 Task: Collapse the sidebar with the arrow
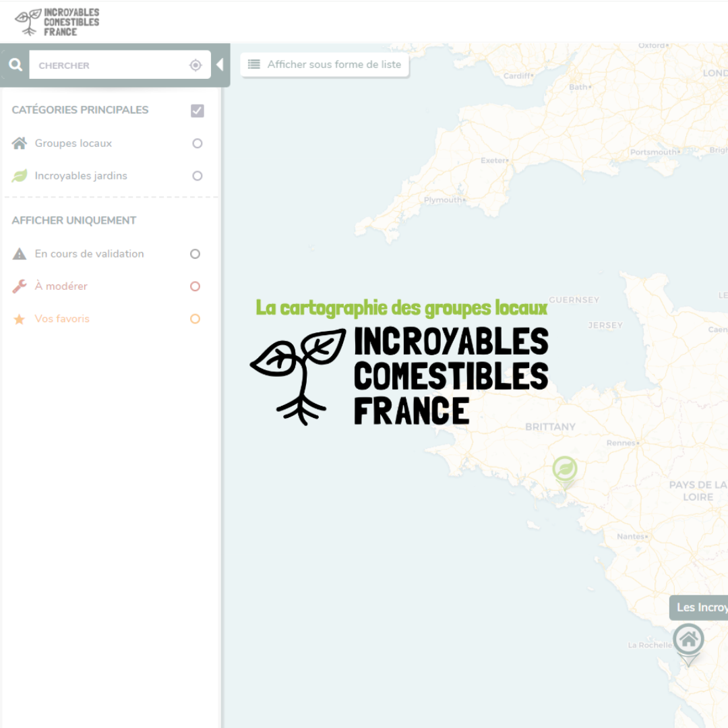pos(220,65)
